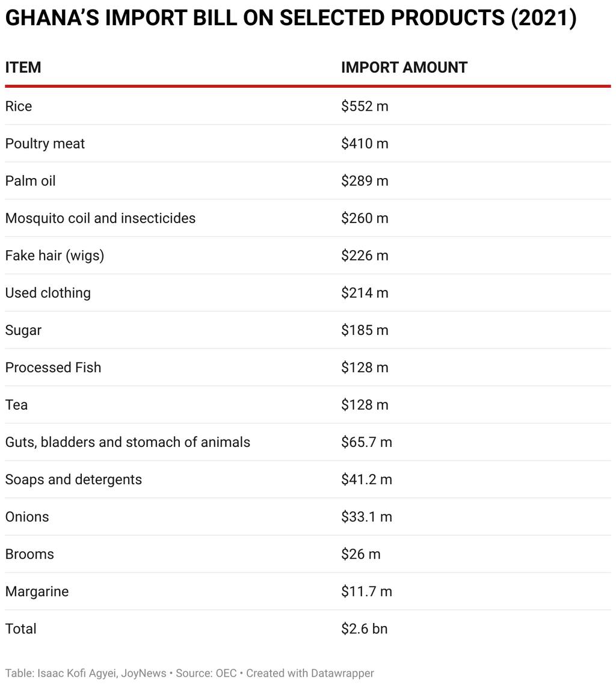Screen dimensions: 616x685
Task: Click the Soaps and detergents label
Action: [x=73, y=479]
